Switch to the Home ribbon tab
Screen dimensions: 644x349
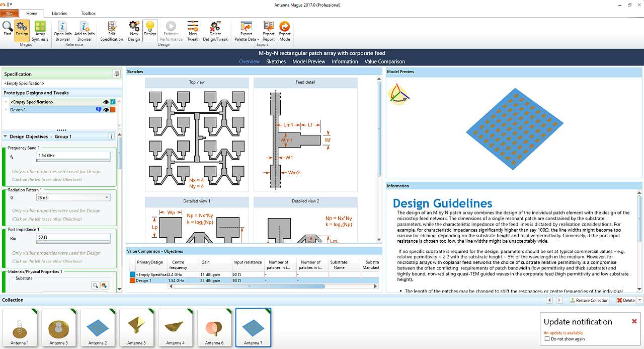point(32,14)
